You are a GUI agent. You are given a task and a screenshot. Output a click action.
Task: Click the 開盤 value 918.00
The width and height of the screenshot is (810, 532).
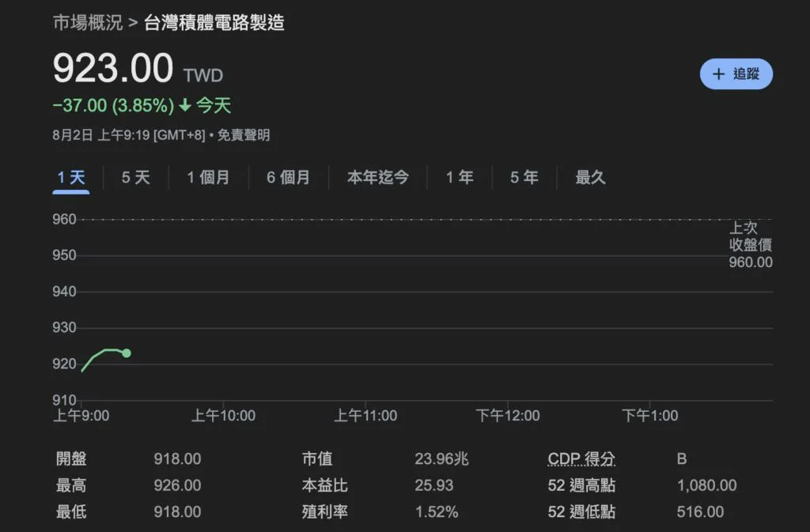(177, 458)
